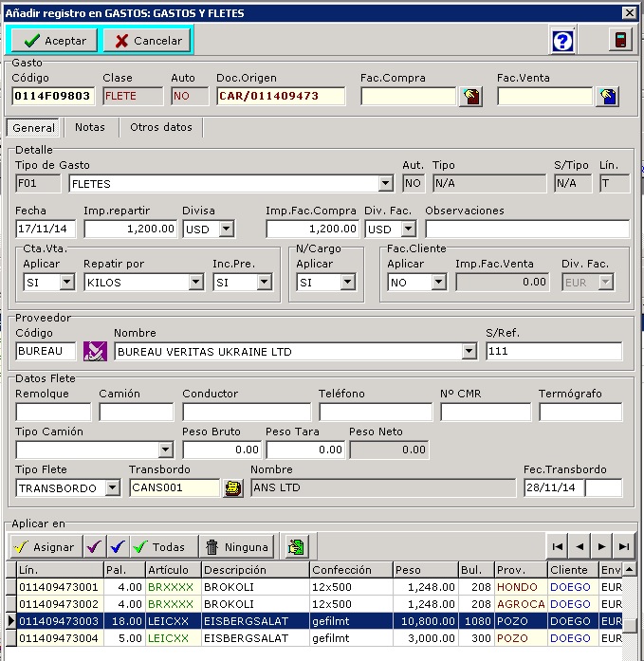Go to last record with navigation arrow
The image size is (644, 661).
coord(623,547)
